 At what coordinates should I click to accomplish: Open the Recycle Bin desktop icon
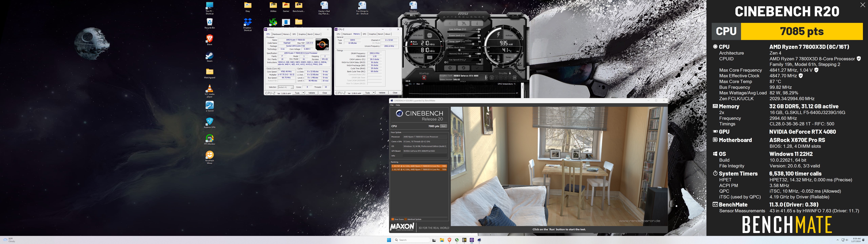210,24
